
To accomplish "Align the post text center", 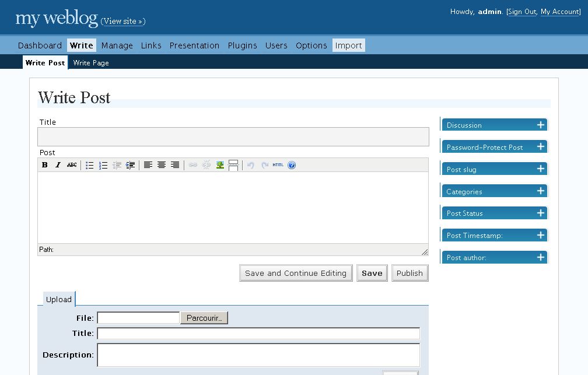I will point(162,164).
